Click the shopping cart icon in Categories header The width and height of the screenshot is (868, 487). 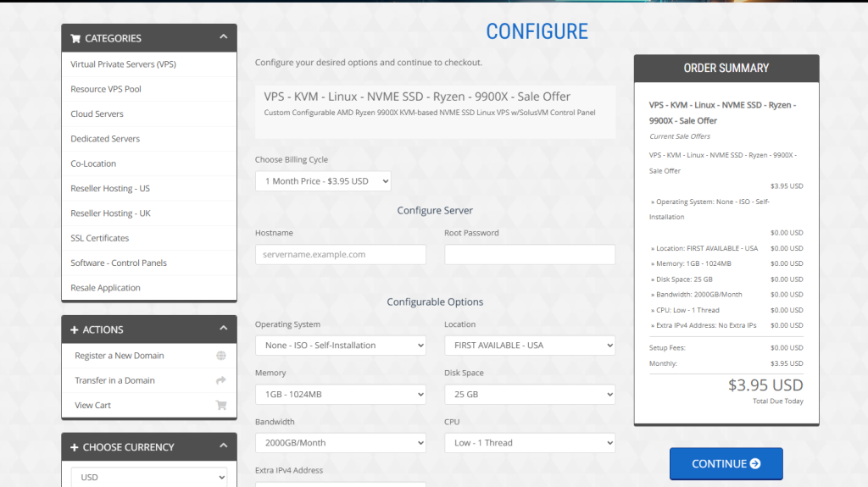pos(75,38)
